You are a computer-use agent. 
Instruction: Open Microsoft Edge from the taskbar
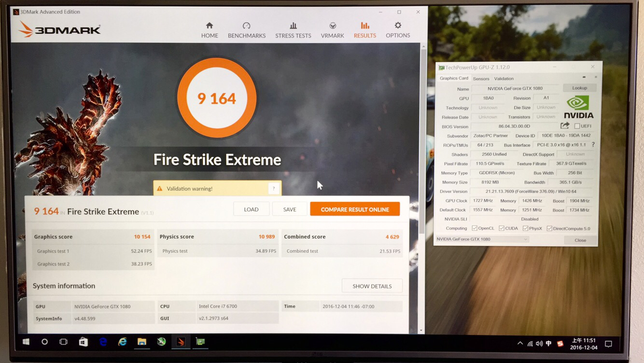[103, 342]
